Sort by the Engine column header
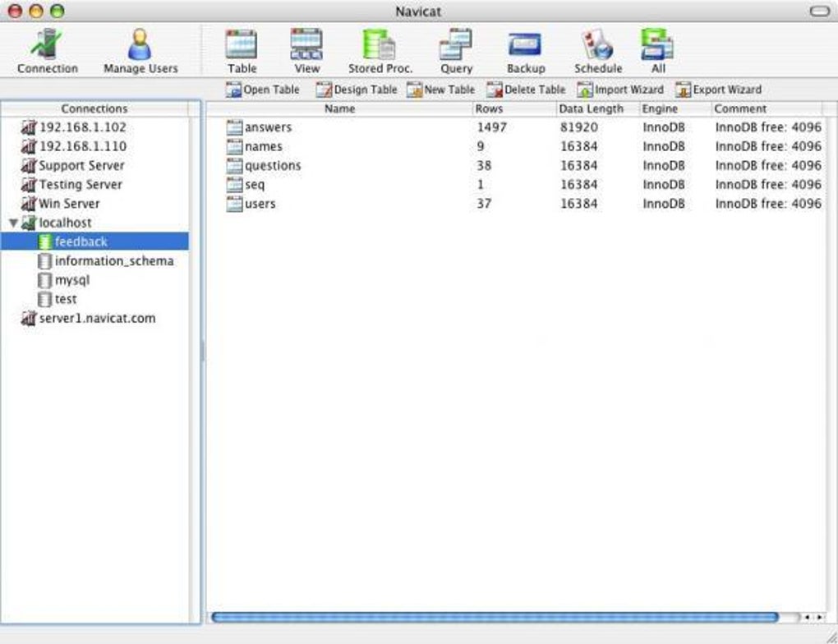This screenshot has height=644, width=838. coord(675,108)
